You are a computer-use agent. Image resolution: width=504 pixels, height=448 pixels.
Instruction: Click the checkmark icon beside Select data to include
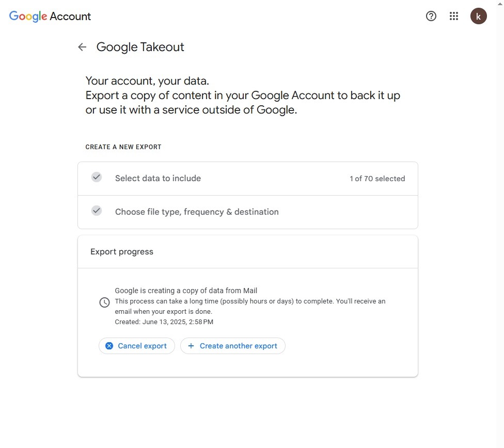click(97, 177)
